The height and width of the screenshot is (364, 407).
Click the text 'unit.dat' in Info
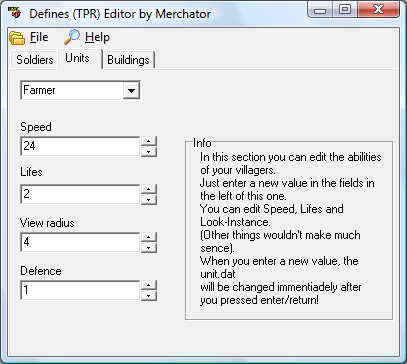pos(218,275)
